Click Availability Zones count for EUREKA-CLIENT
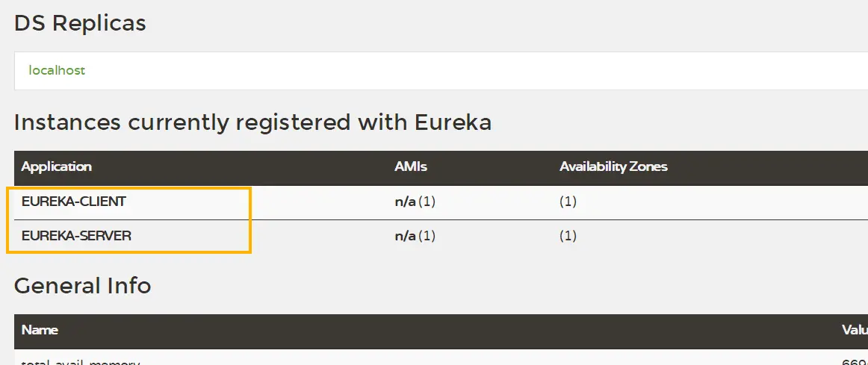 (x=568, y=202)
